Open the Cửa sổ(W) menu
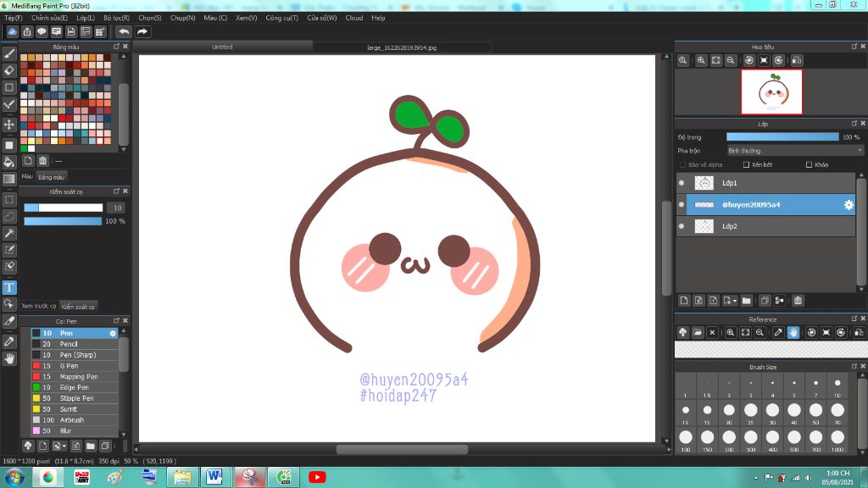This screenshot has width=868, height=488. (x=322, y=18)
